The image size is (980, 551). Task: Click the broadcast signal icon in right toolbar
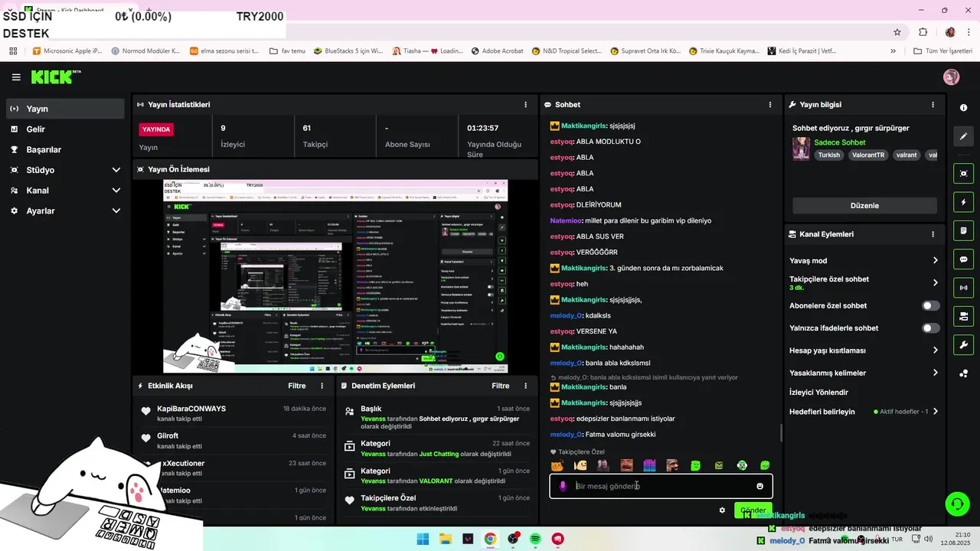point(964,288)
